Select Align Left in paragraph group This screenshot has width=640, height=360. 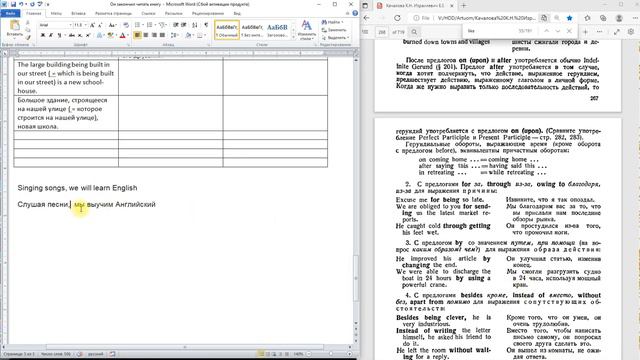[x=138, y=36]
